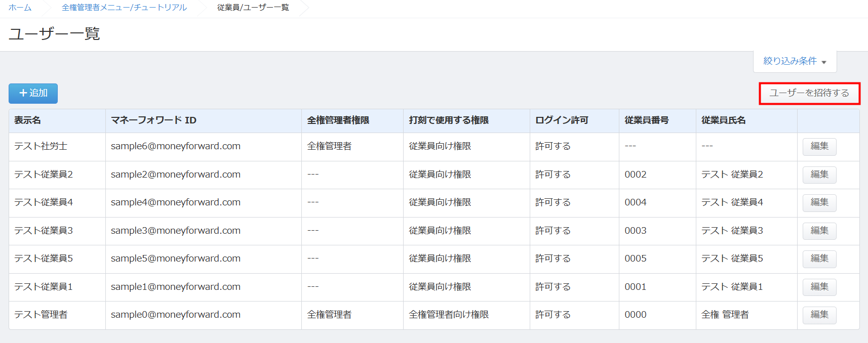Open 全権管理者メニュー/チュートリアル breadcrumb link
The image size is (868, 343).
124,8
